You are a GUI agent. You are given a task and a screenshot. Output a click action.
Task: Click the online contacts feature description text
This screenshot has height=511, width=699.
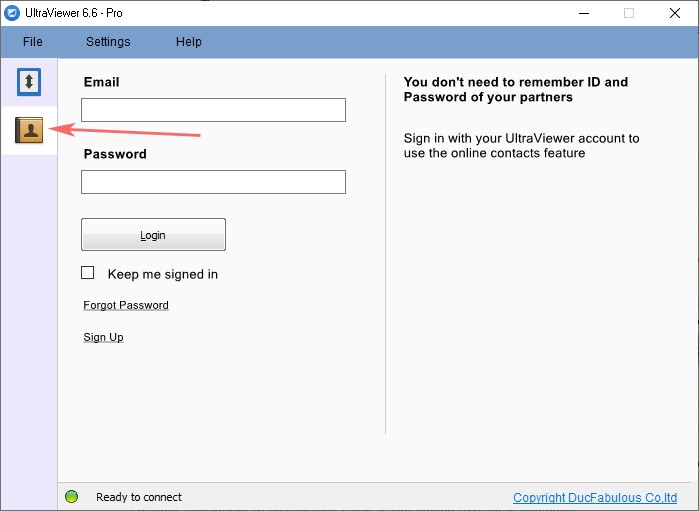click(521, 146)
